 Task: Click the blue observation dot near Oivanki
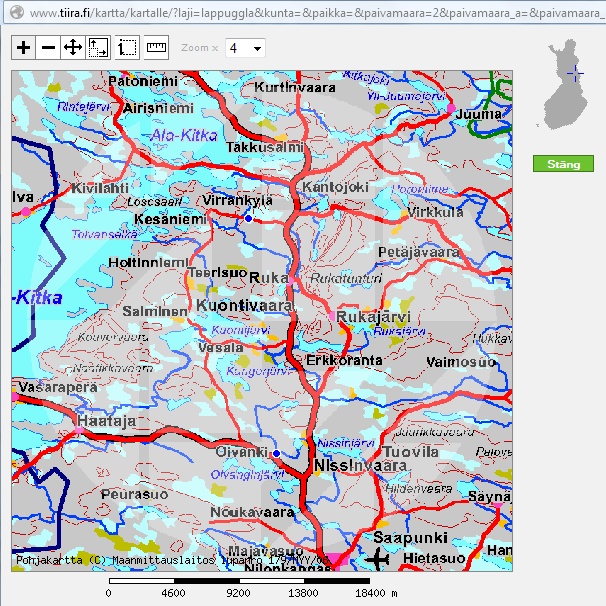pos(276,454)
